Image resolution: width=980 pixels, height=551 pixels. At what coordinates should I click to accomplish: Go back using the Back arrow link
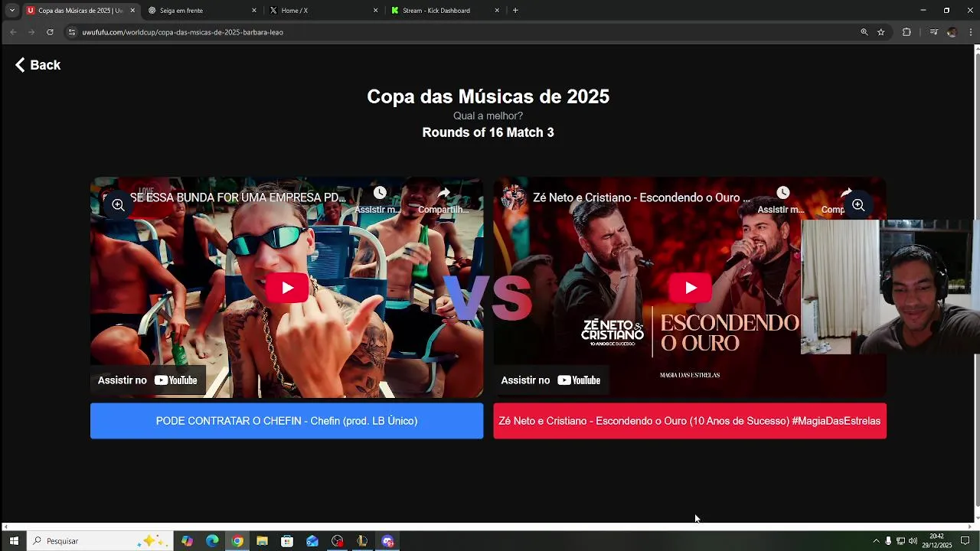click(x=38, y=65)
